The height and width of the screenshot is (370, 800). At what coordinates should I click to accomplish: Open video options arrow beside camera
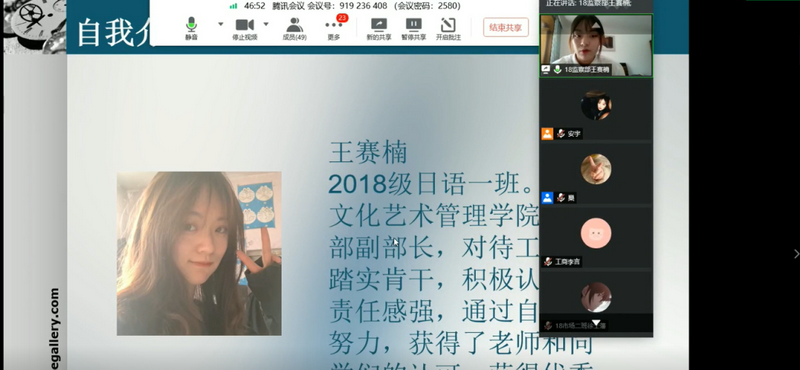[266, 24]
